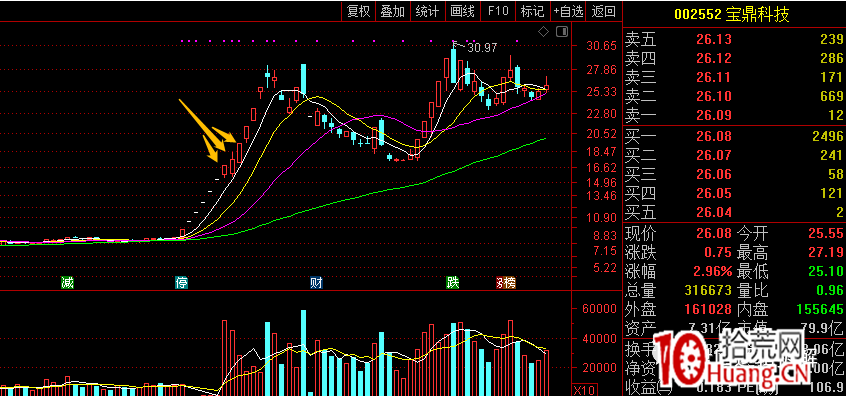
Task: Click the 外盘 value 161028
Action: click(x=708, y=309)
